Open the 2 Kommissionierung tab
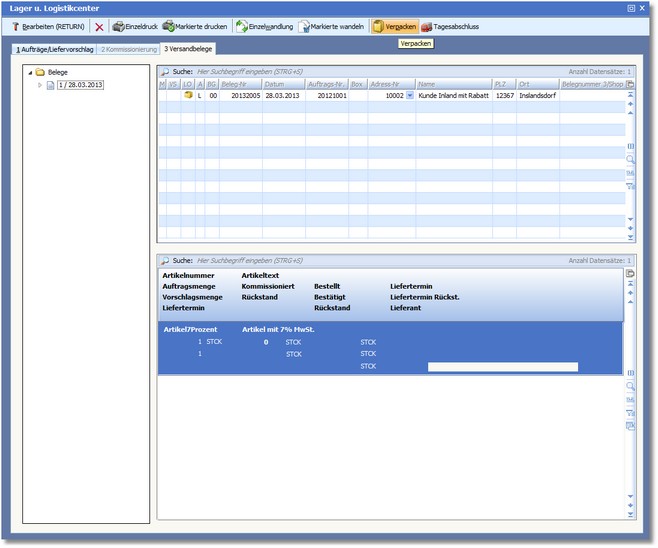 128,49
